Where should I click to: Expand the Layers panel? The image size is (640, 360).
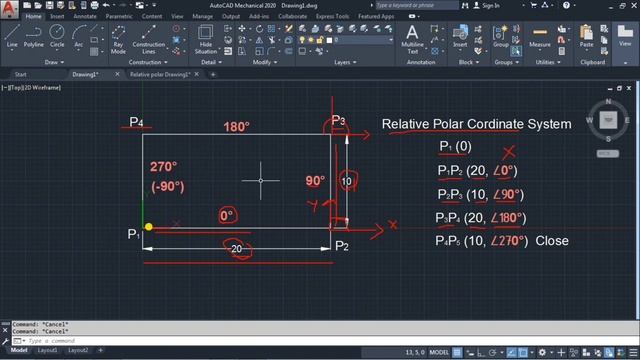(x=345, y=62)
